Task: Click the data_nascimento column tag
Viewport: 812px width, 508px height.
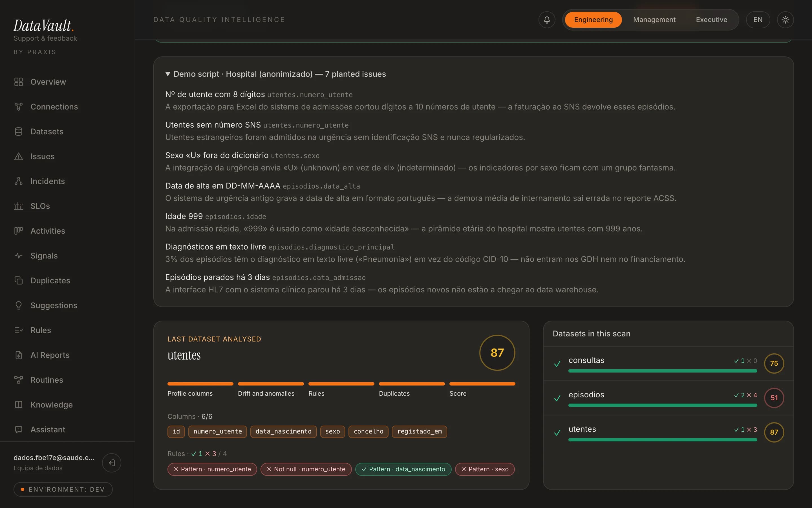Action: (284, 432)
